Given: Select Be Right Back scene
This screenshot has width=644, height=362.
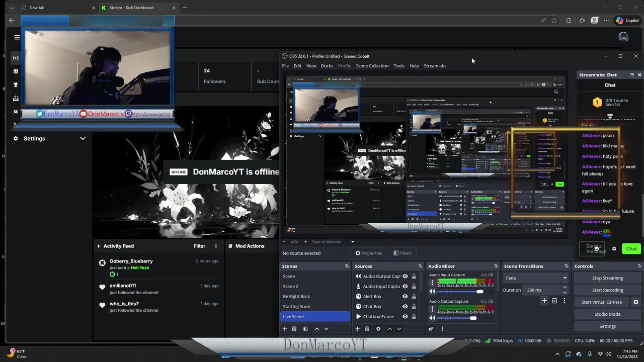Looking at the screenshot, I should point(315,296).
